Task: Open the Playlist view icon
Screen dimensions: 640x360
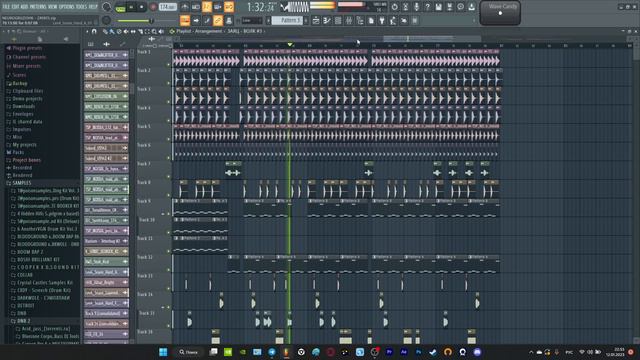Action: [316, 20]
